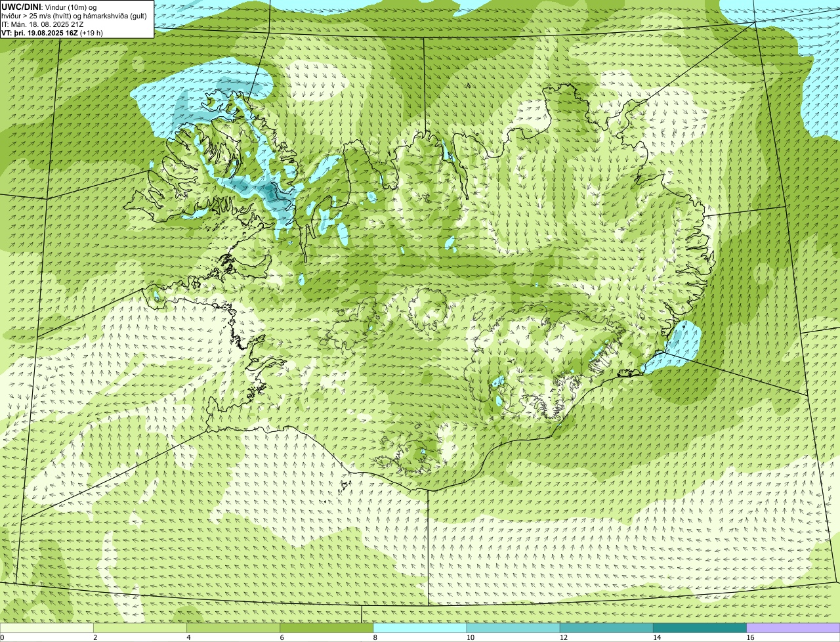Click the "VT: Þri. 19.08.2025 16Z (+19 h)" line
This screenshot has width=840, height=642.
[x=52, y=33]
